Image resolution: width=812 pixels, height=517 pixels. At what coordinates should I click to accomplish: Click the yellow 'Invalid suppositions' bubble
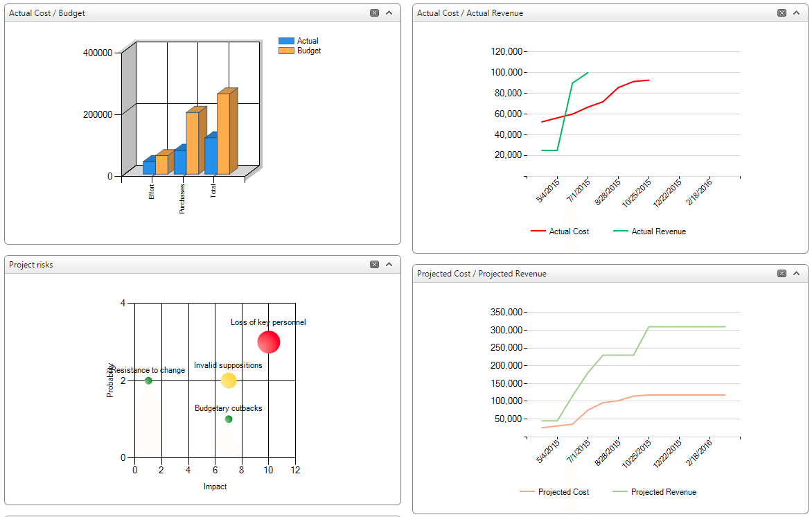pyautogui.click(x=229, y=380)
